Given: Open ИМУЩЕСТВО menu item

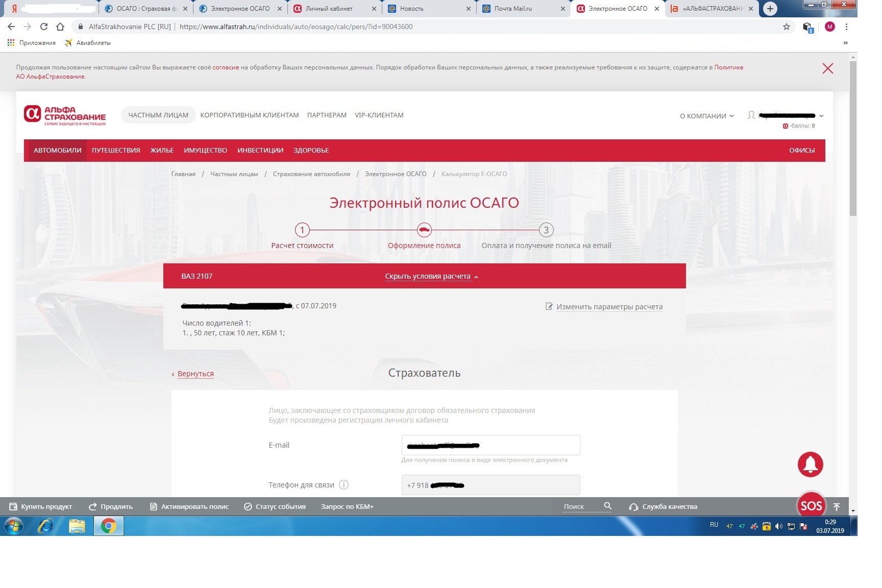Looking at the screenshot, I should pyautogui.click(x=205, y=151).
